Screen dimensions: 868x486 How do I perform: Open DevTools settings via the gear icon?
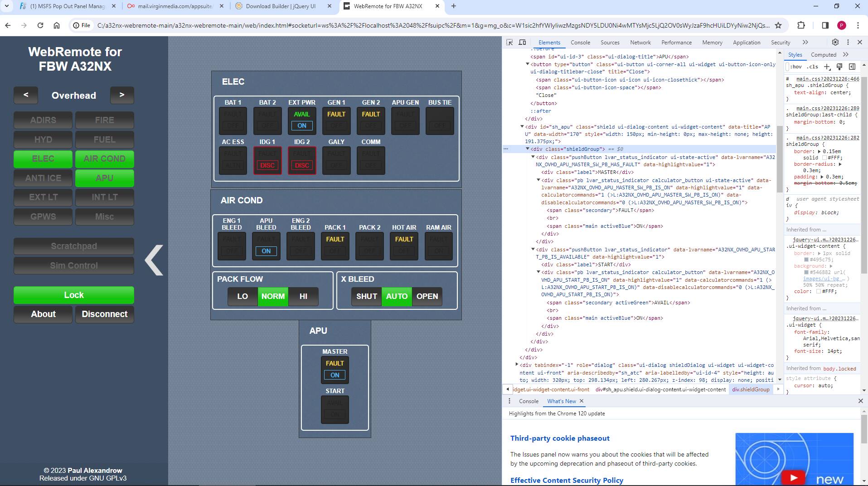tap(835, 42)
